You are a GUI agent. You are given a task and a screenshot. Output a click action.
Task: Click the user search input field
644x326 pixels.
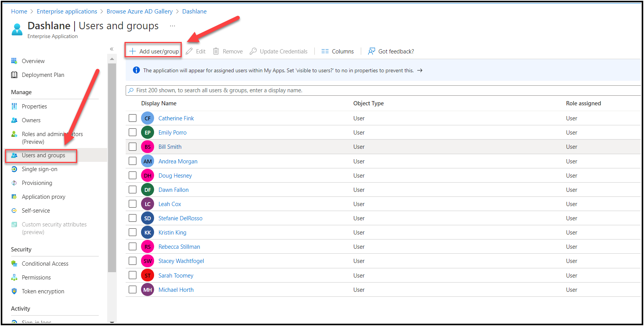click(383, 90)
